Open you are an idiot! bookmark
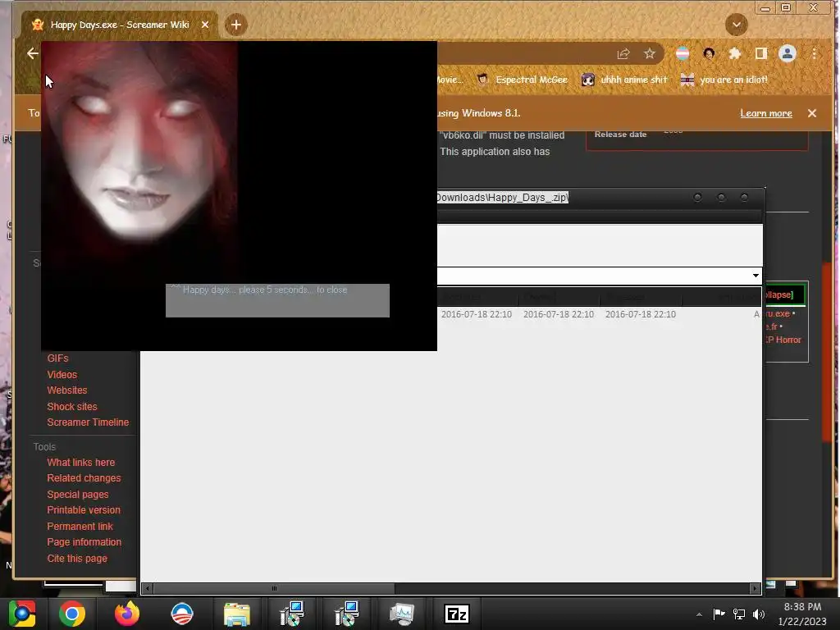840x630 pixels. pyautogui.click(x=724, y=80)
